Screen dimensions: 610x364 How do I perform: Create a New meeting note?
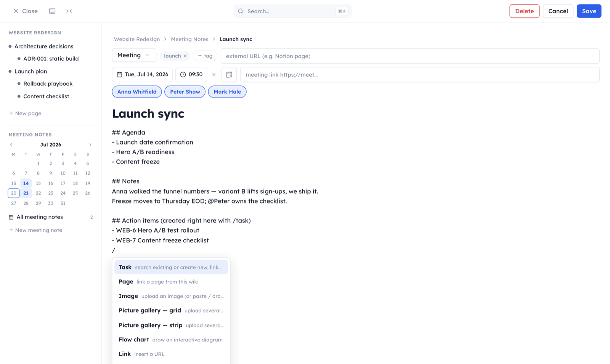(35, 230)
